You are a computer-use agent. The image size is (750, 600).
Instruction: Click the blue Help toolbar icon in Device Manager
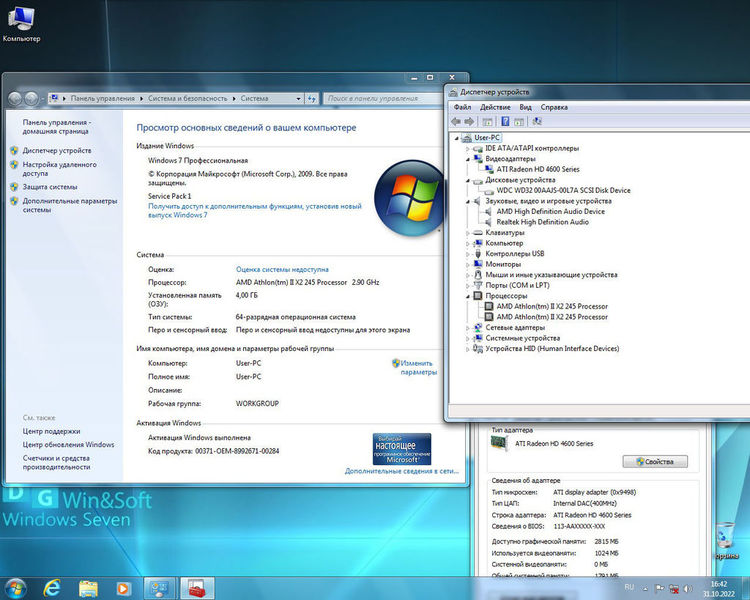pyautogui.click(x=505, y=122)
